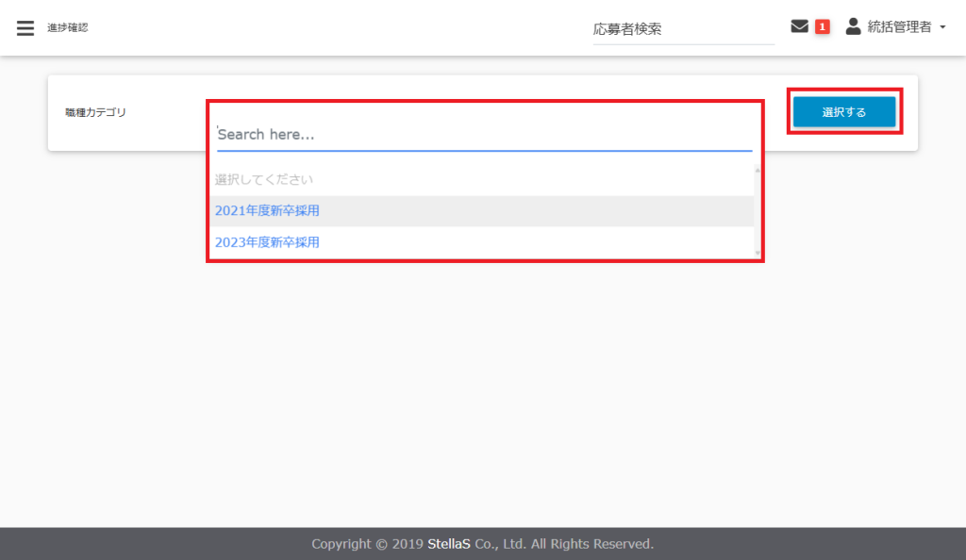
Task: Click the user silhouette profile icon
Action: pyautogui.click(x=853, y=27)
